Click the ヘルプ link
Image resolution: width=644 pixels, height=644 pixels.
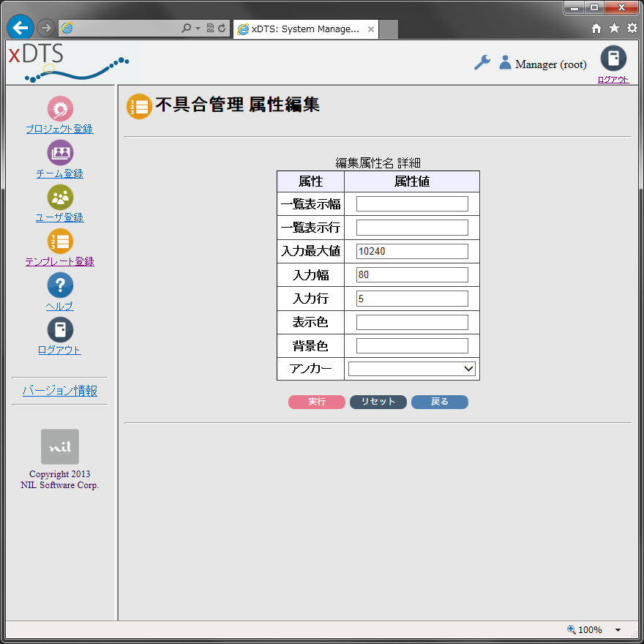point(59,306)
